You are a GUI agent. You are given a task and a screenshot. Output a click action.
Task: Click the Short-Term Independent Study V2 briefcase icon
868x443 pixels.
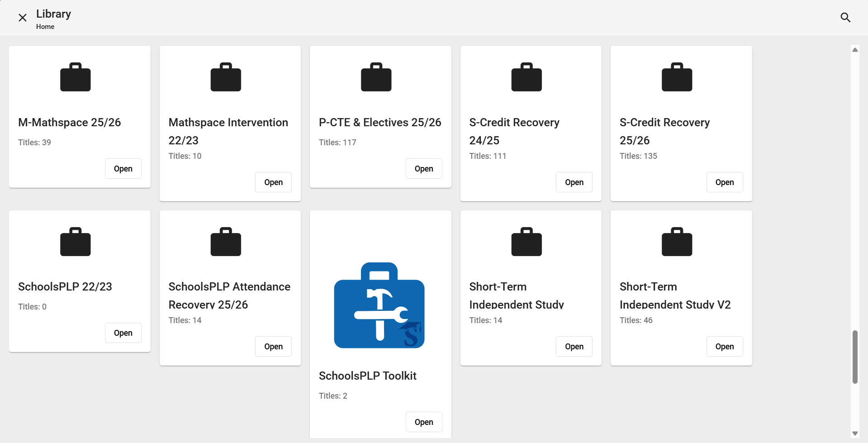[677, 242]
